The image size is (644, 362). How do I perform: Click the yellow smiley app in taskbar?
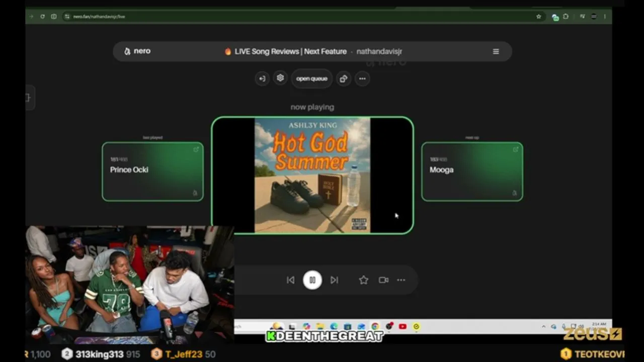pos(416,327)
